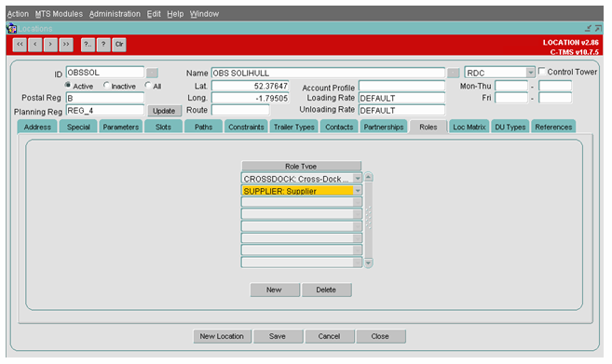Click the New Location button
Screen dimensions: 612x364
222,336
